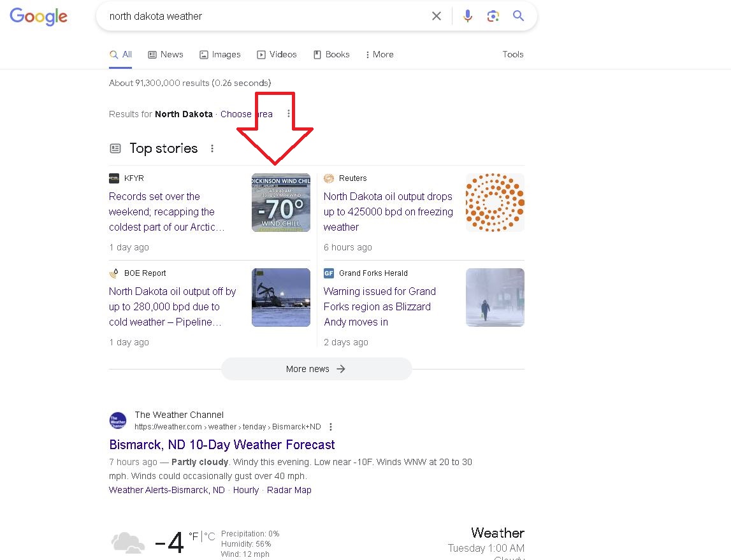The image size is (731, 560).
Task: Open the Radar Map sitelink
Action: (x=289, y=490)
